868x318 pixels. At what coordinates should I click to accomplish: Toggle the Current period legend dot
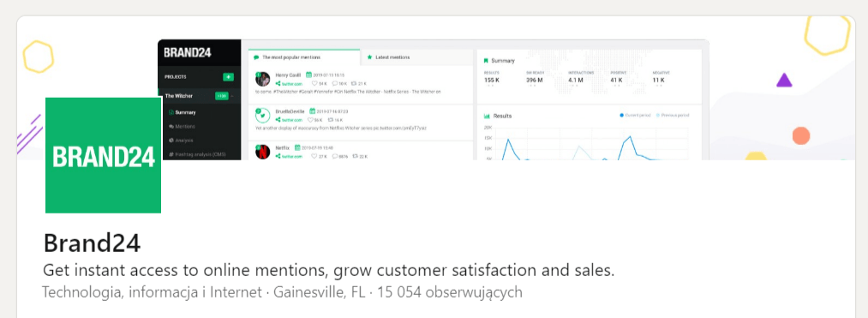tap(622, 115)
